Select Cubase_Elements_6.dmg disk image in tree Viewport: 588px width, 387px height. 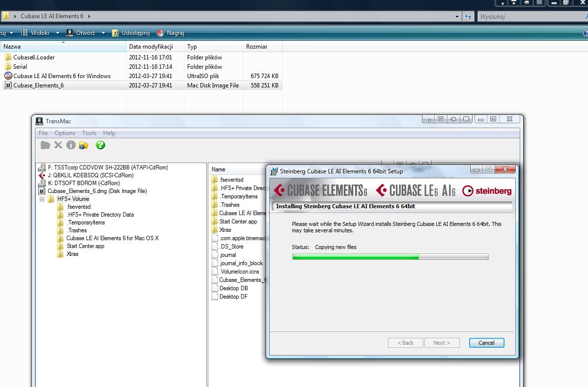[x=97, y=191]
